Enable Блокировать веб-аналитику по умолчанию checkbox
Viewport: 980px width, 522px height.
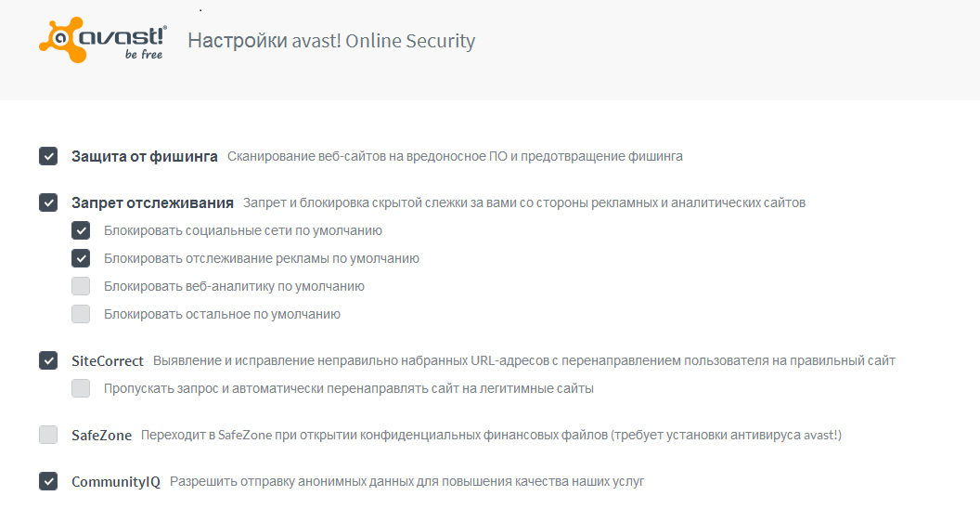[81, 286]
